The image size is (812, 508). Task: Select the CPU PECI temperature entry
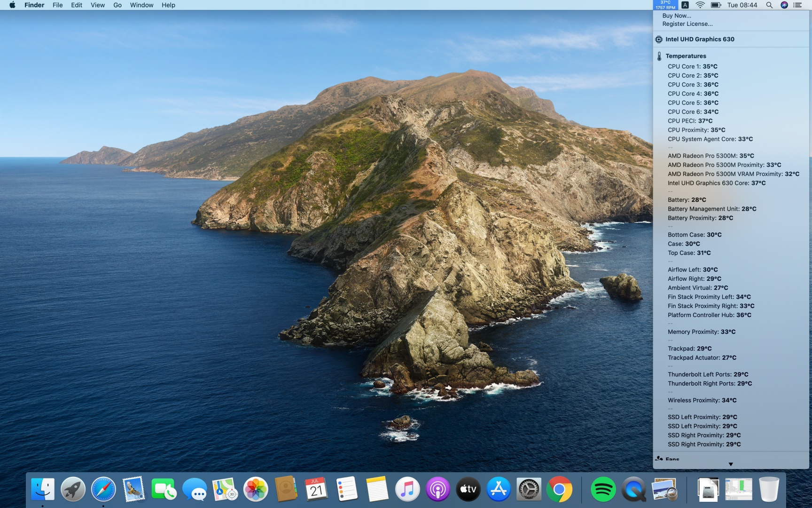point(690,121)
